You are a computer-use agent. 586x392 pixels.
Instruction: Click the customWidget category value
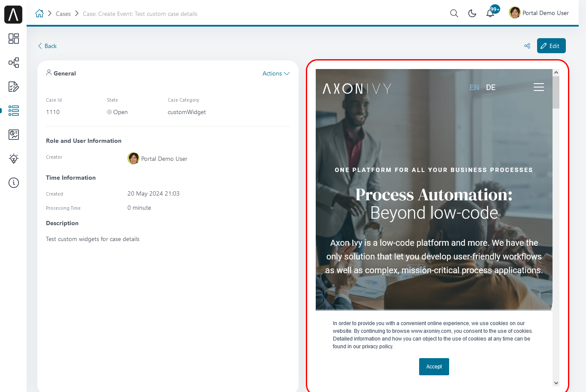[187, 112]
